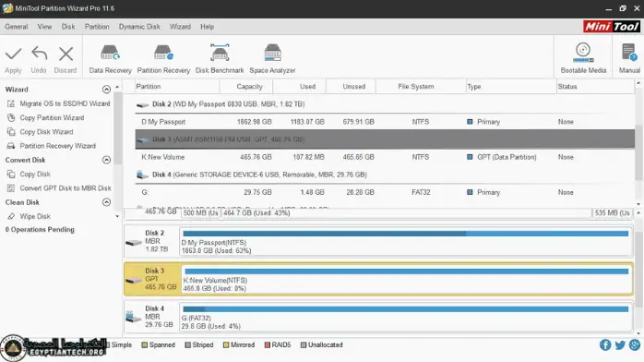Click the Copy Partition Wizard icon
Image resolution: width=644 pixels, height=362 pixels.
11,118
